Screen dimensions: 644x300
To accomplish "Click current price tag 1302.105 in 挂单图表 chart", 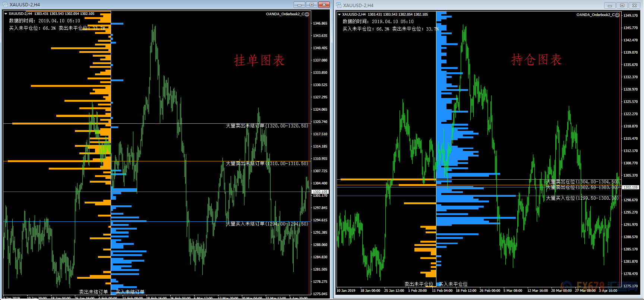I will (x=320, y=192).
